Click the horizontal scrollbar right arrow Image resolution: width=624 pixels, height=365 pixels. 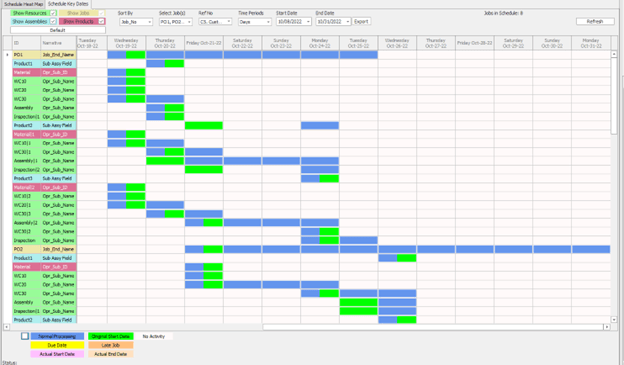point(607,327)
